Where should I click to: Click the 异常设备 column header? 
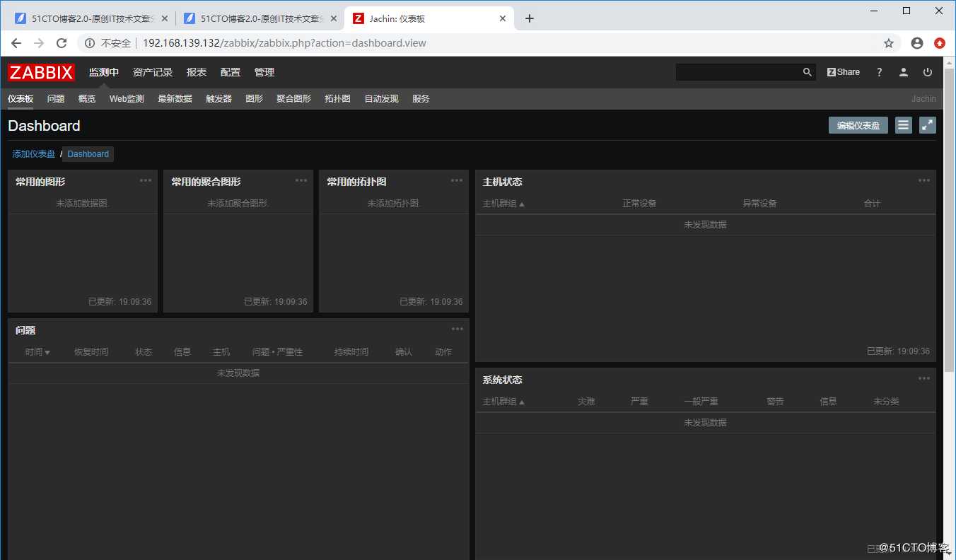[759, 204]
